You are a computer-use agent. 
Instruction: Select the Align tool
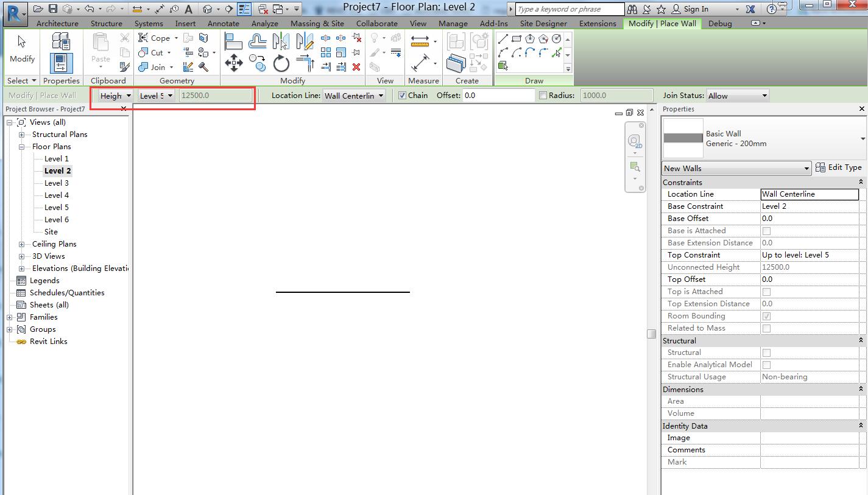[x=234, y=41]
